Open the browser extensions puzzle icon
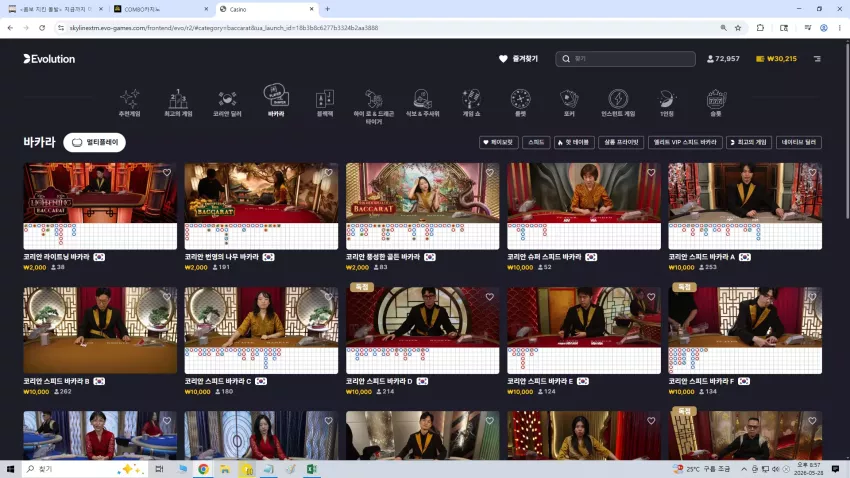 [760, 28]
